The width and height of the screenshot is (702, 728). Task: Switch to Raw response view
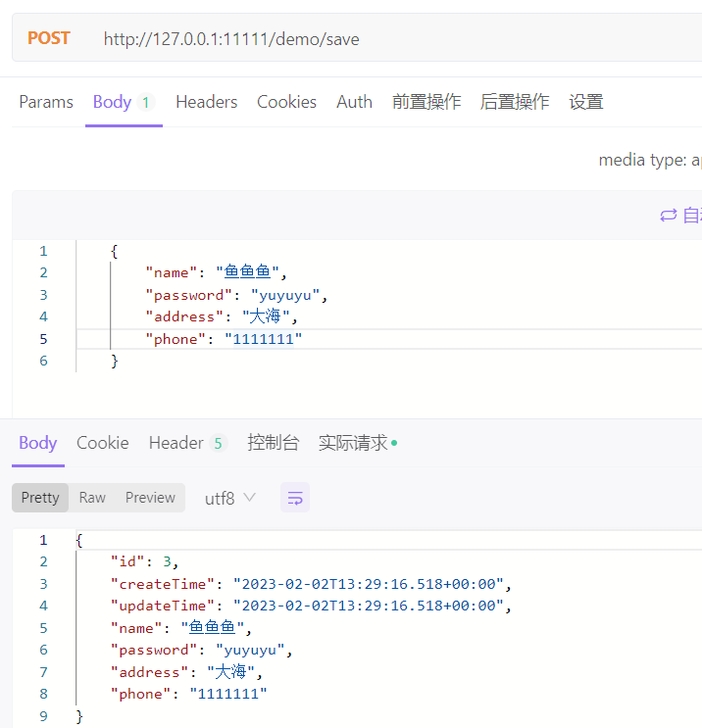[x=92, y=498]
